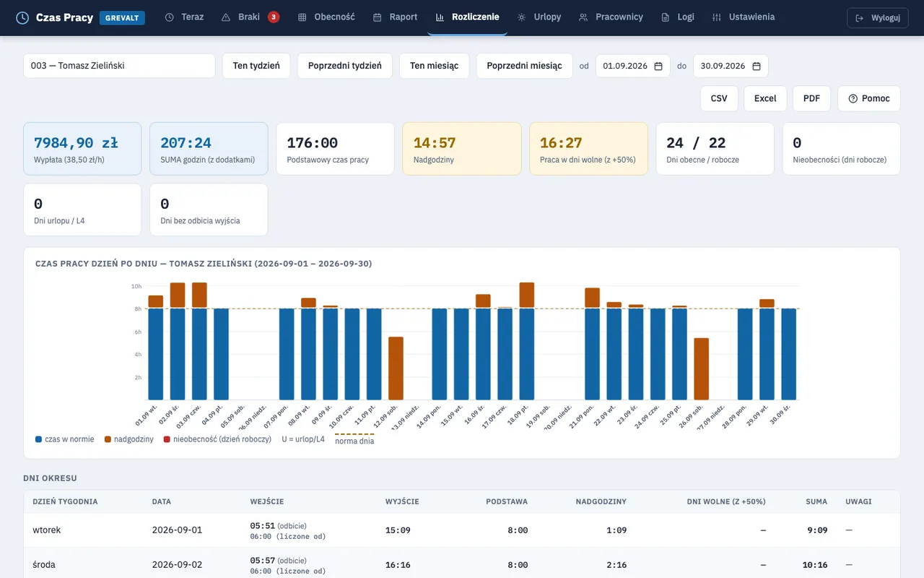Viewport: 924px width, 578px height.
Task: Click the środa row exit time 16:16
Action: click(x=398, y=565)
